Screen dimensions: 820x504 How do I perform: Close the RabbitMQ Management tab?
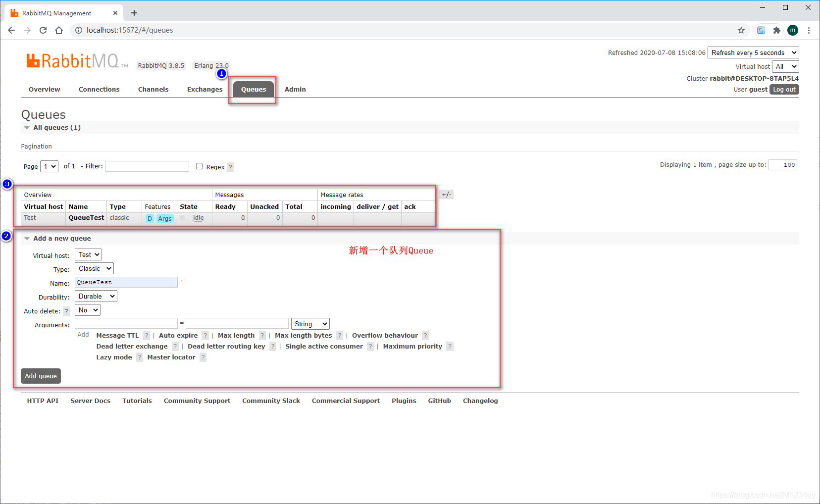(x=115, y=13)
